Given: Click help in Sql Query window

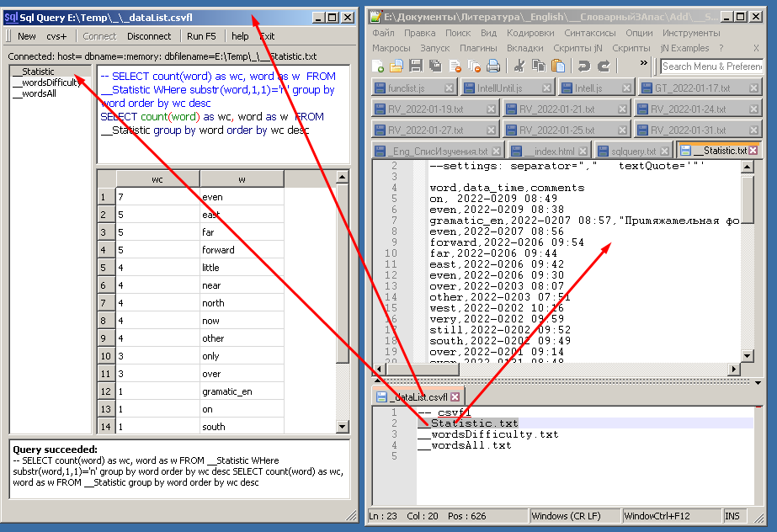Looking at the screenshot, I should point(240,36).
